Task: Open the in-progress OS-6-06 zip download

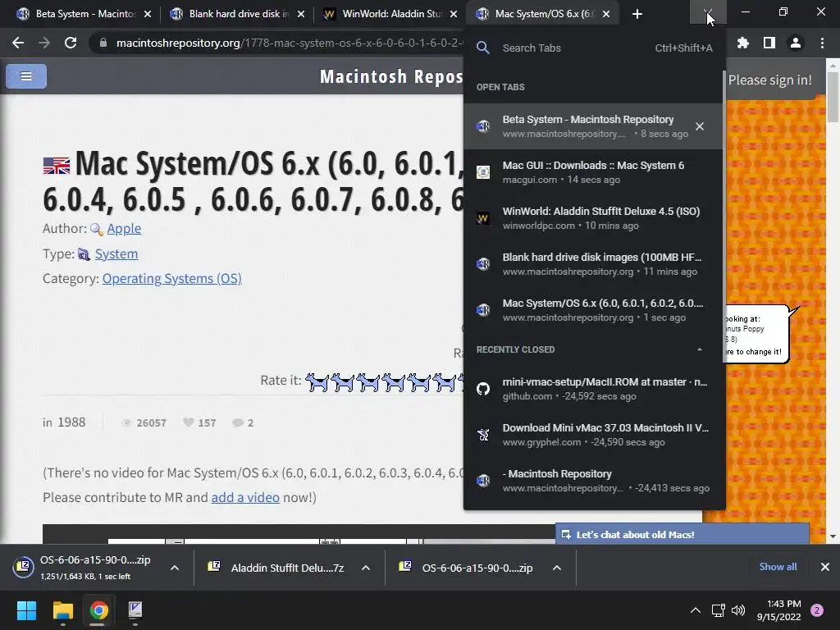Action: (x=85, y=568)
